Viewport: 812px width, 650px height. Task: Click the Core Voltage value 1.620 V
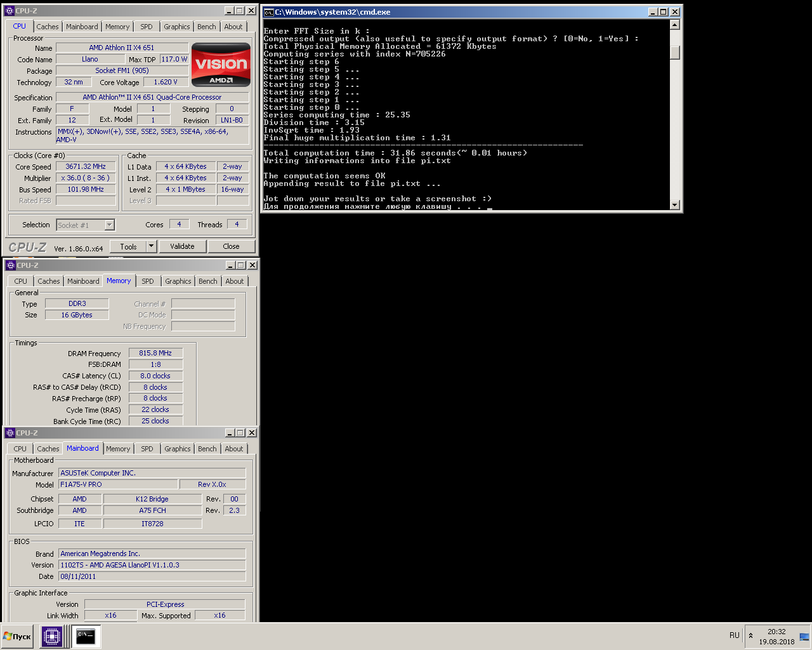tap(166, 82)
